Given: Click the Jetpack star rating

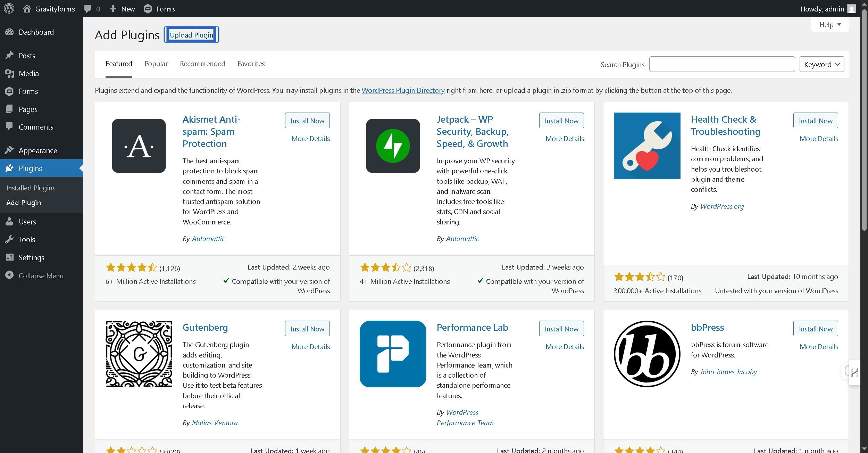Looking at the screenshot, I should tap(386, 267).
